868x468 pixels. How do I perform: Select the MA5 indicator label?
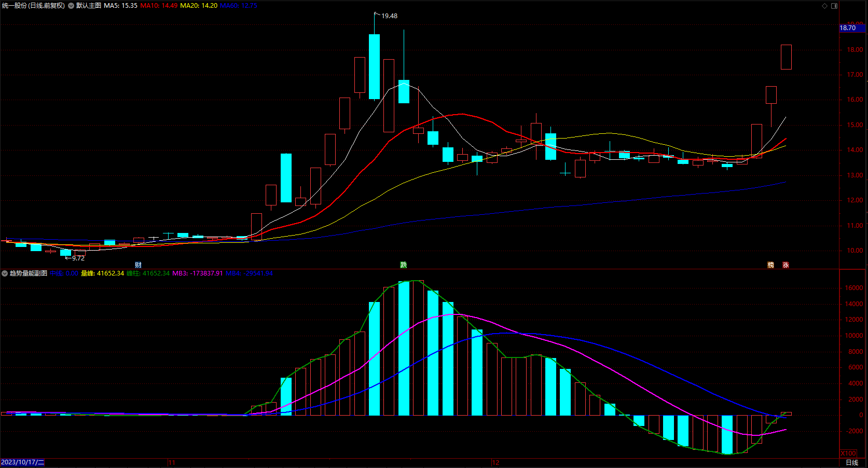tap(121, 6)
